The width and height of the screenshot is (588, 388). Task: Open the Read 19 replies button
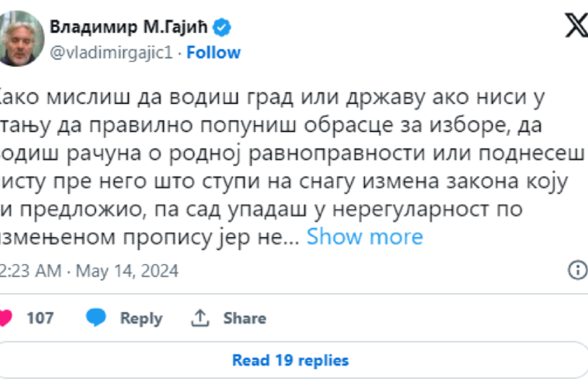[x=290, y=360]
